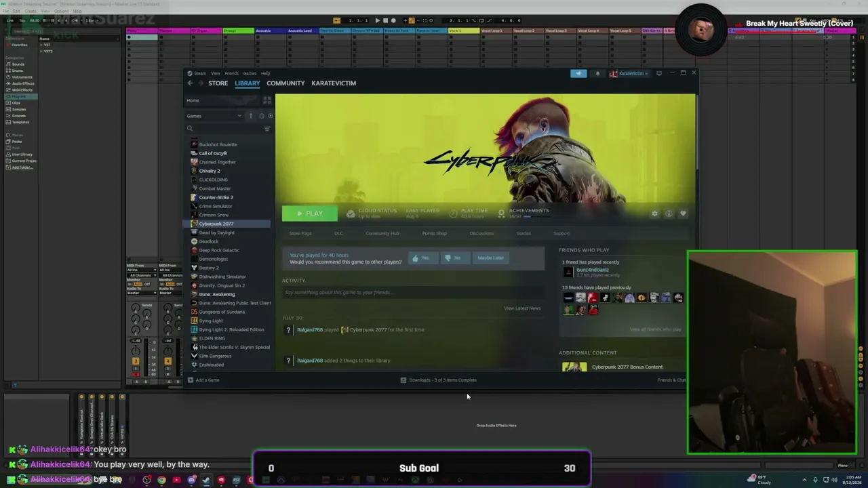Open Ralgard768 profile link in activity
The height and width of the screenshot is (488, 868).
[x=310, y=330]
